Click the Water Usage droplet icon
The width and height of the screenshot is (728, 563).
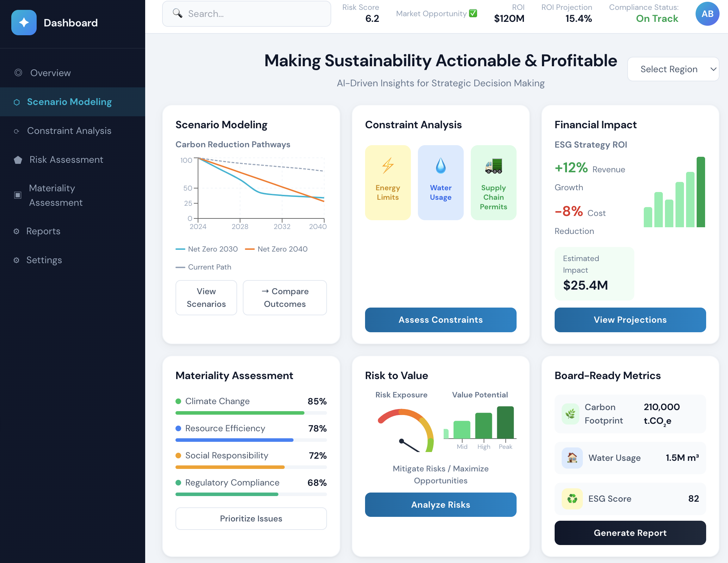440,166
